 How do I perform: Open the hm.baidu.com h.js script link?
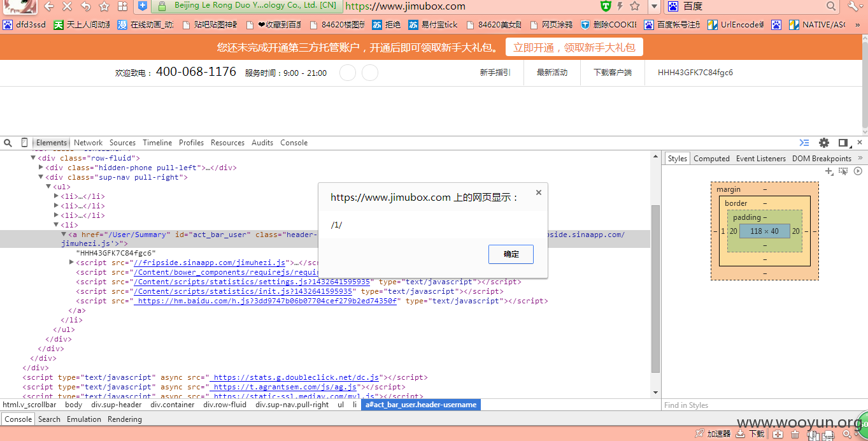point(265,301)
